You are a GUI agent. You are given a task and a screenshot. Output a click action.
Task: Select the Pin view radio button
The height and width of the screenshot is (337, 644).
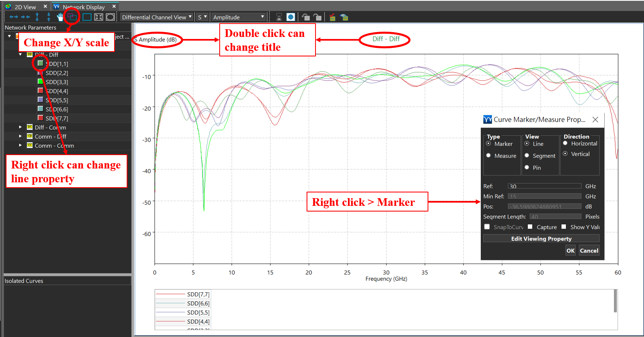click(x=527, y=167)
